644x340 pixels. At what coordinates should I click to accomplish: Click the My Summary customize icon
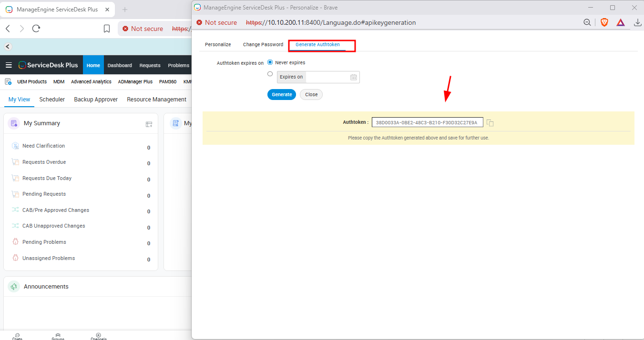click(x=149, y=124)
